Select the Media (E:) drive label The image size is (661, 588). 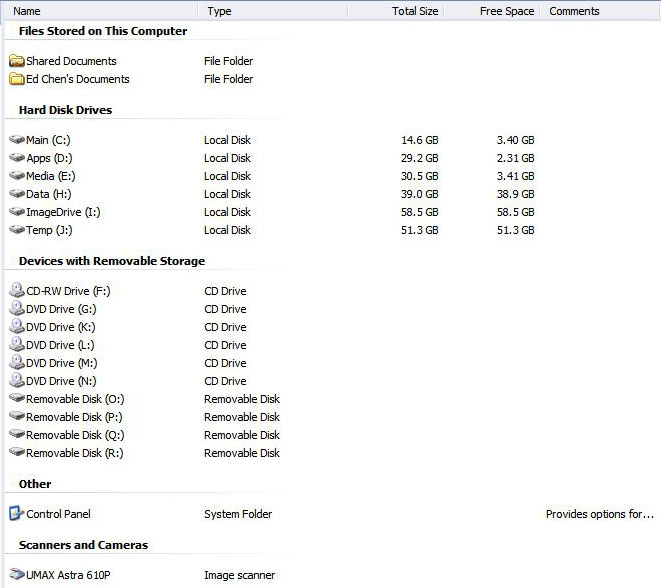(50, 176)
